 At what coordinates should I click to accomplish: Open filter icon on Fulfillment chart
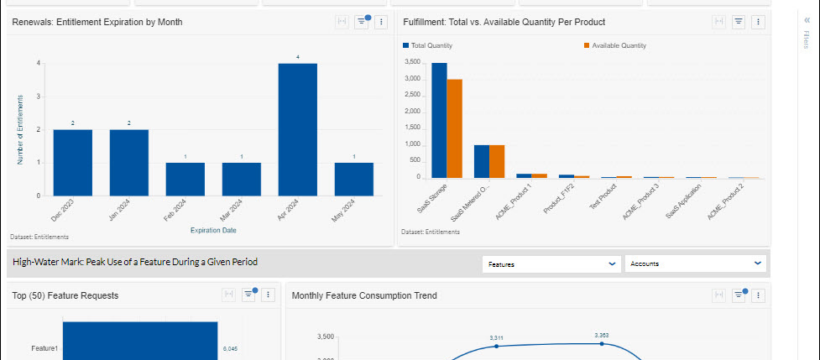738,22
